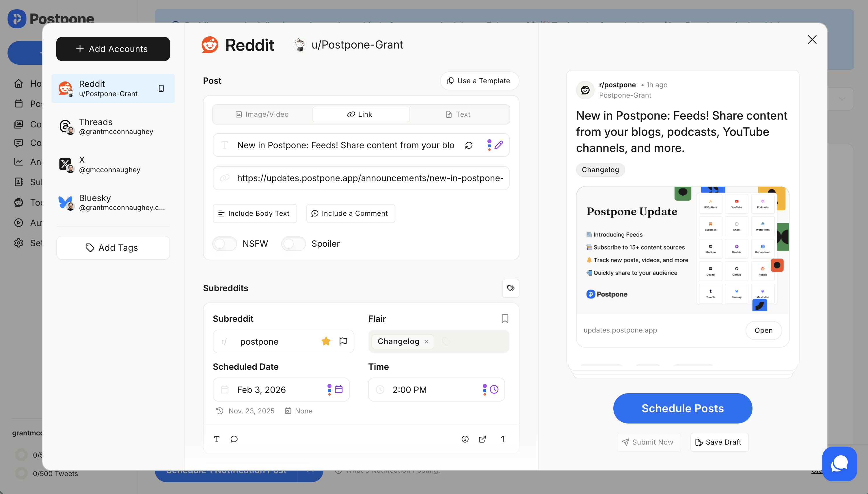Click the Use a Template button
This screenshot has width=868, height=494.
click(x=479, y=81)
